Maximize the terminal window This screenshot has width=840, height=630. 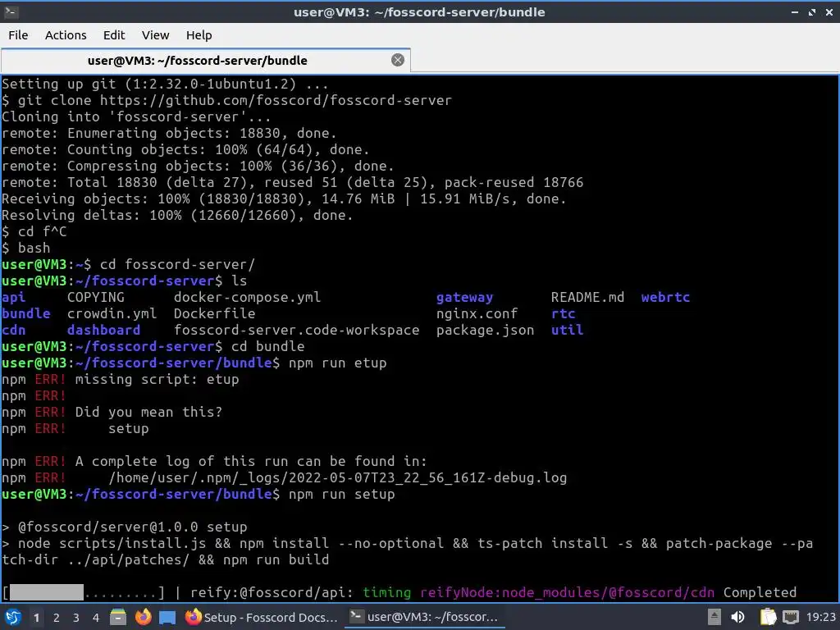pos(812,11)
